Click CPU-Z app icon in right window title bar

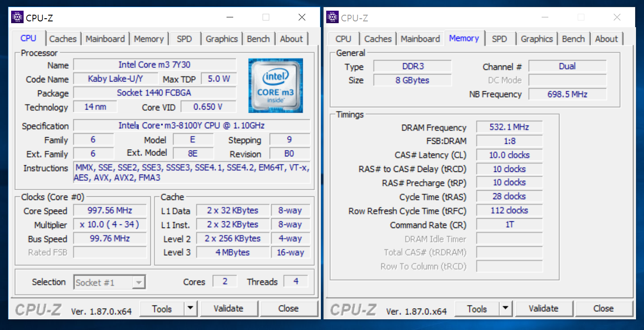pyautogui.click(x=332, y=17)
